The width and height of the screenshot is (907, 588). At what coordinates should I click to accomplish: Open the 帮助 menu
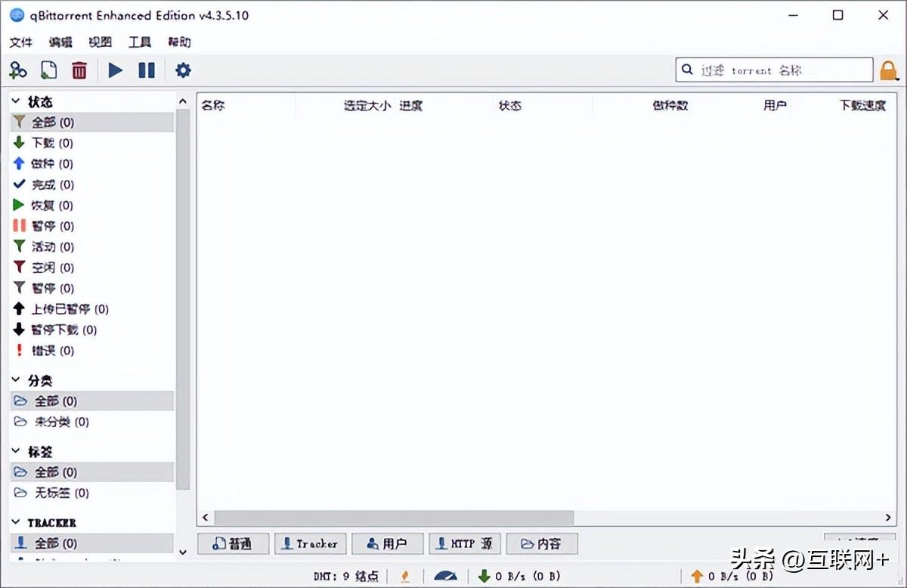pyautogui.click(x=179, y=42)
